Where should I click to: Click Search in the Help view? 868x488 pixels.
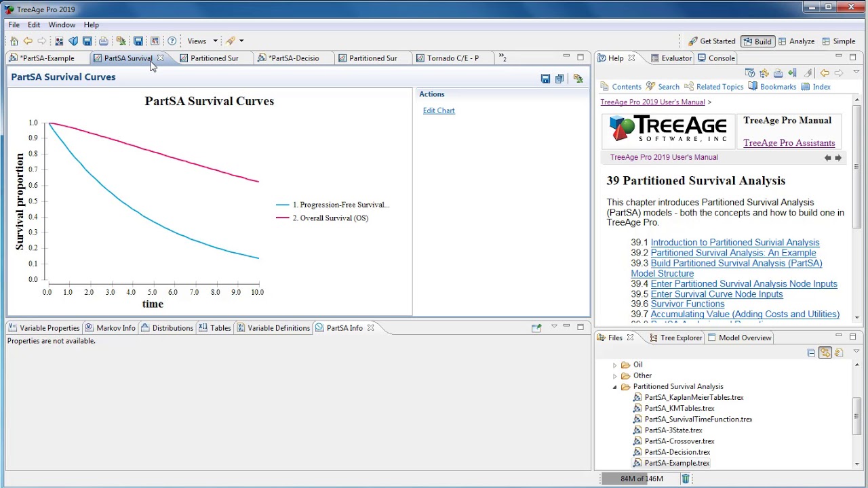(x=663, y=87)
